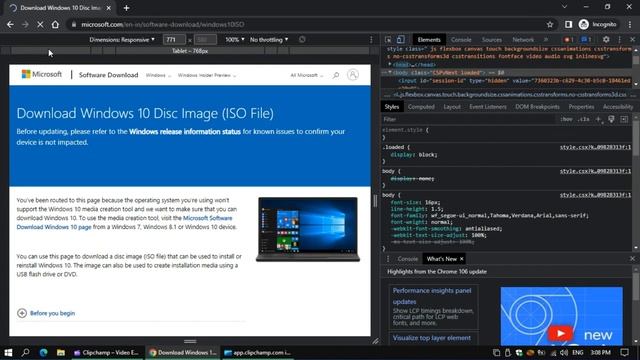Open Performance insights panel updates link
The height and width of the screenshot is (360, 640).
point(432,296)
